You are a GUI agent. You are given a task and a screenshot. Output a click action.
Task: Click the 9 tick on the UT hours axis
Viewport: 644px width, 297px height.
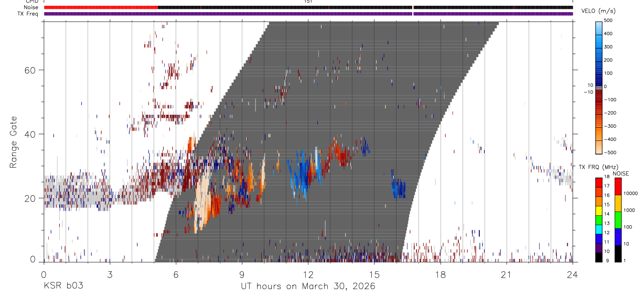242,274
